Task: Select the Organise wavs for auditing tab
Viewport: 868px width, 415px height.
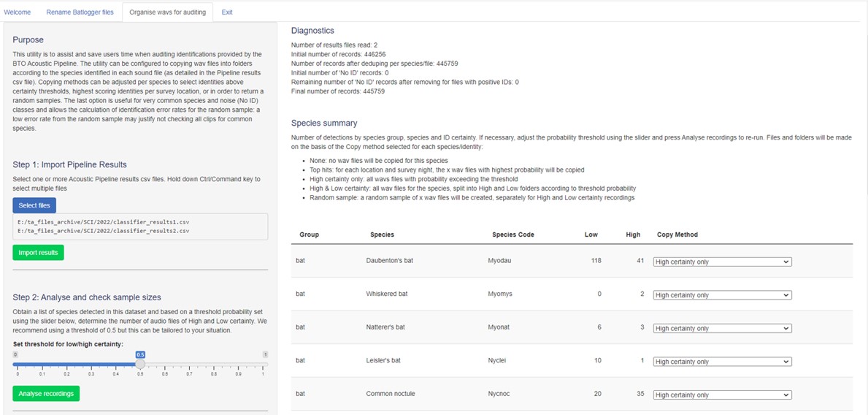Action: point(167,12)
